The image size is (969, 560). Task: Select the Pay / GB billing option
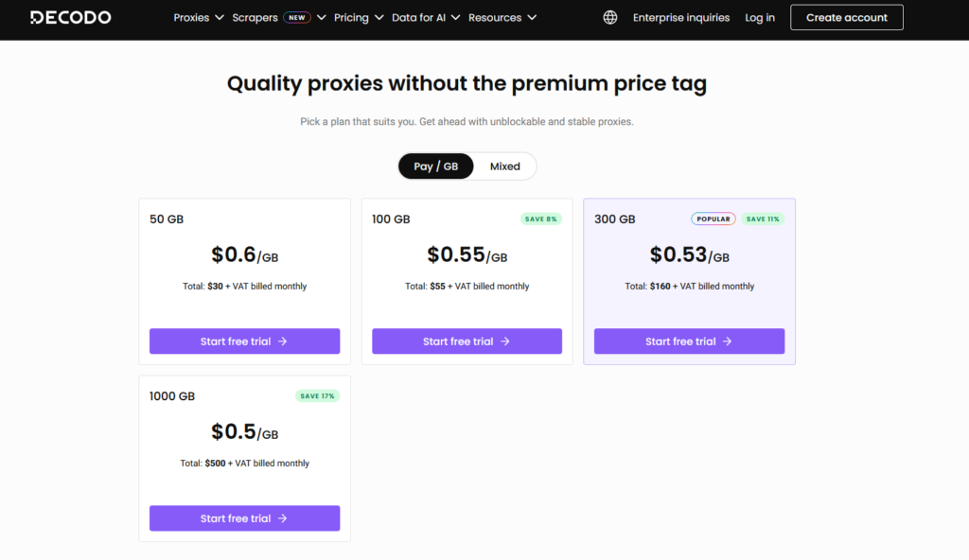tap(436, 166)
